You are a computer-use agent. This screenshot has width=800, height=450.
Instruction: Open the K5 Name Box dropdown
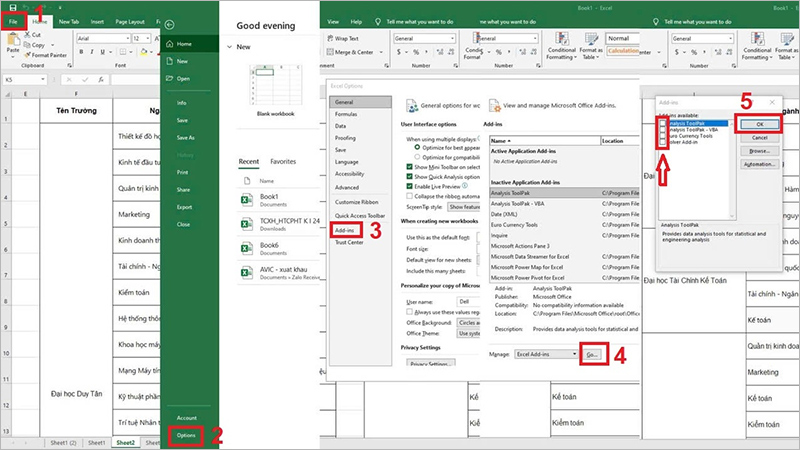(x=43, y=80)
